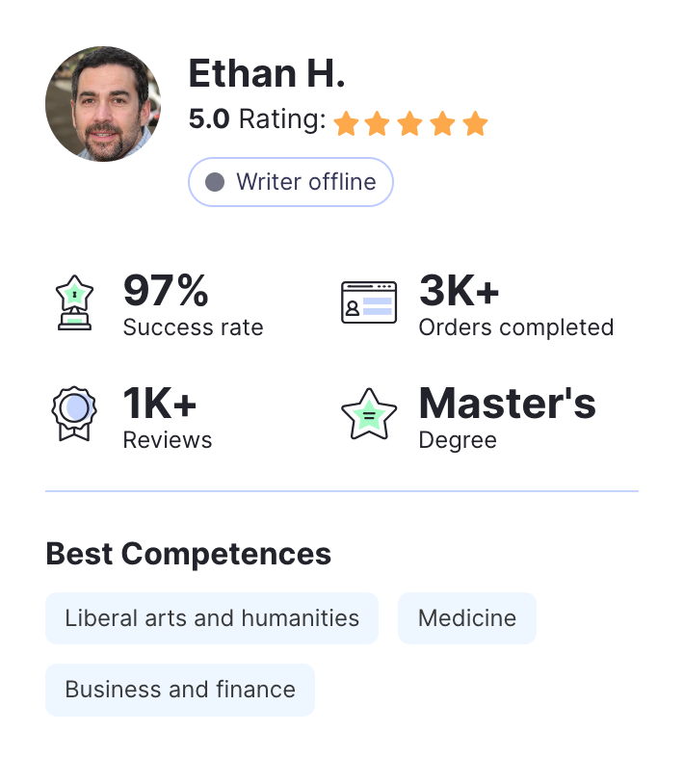Click the third rating star
This screenshot has height=784, width=684.
point(410,123)
